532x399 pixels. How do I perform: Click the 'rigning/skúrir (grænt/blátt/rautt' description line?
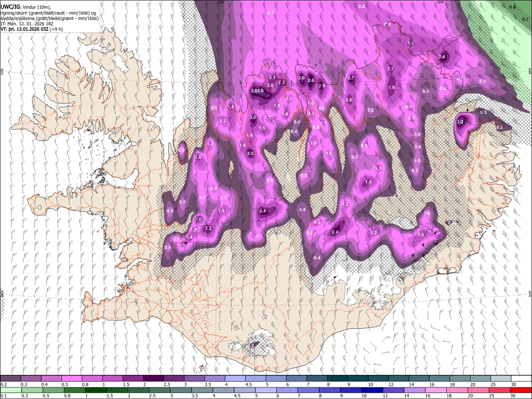[x=49, y=13]
